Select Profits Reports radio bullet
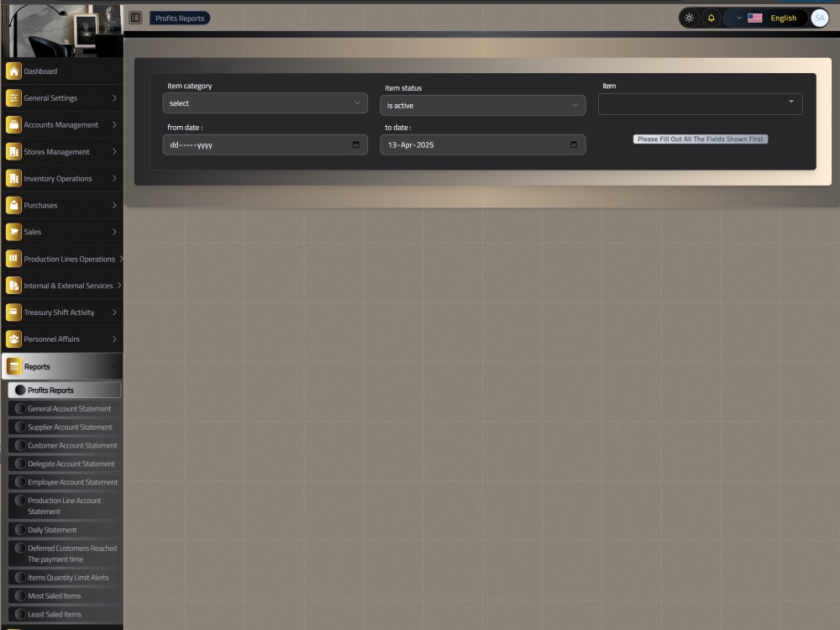Screen dimensions: 840x630 [20, 390]
